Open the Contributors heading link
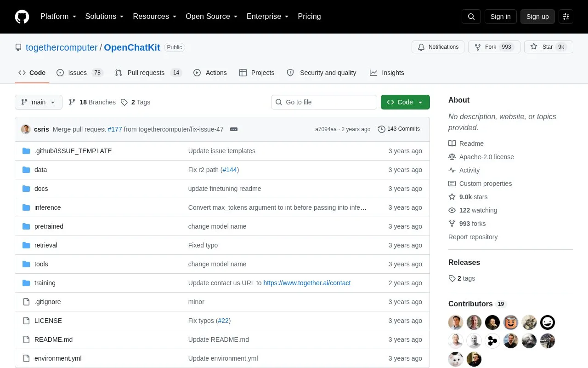The height and width of the screenshot is (368, 588). pyautogui.click(x=477, y=304)
